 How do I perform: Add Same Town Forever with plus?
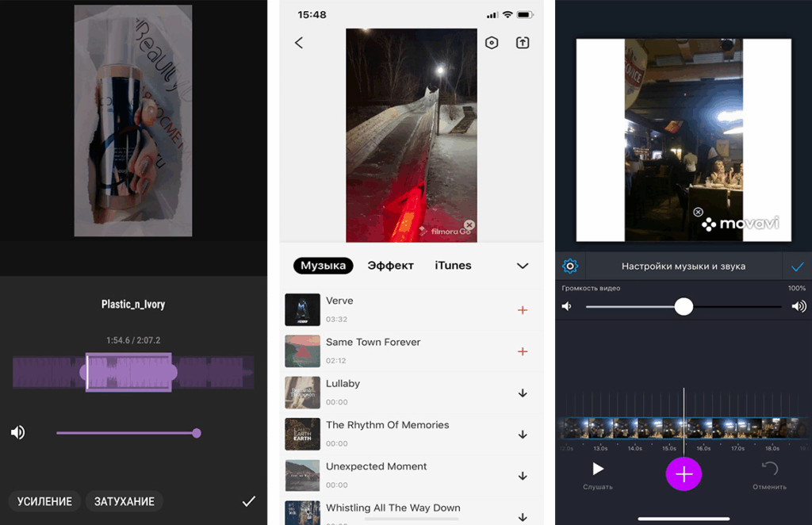(523, 351)
